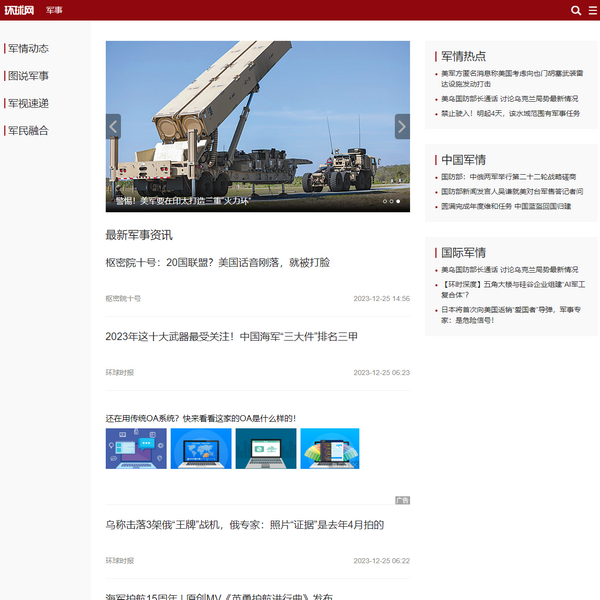The height and width of the screenshot is (600, 600).
Task: Select the third carousel indicator dot
Action: click(x=399, y=201)
